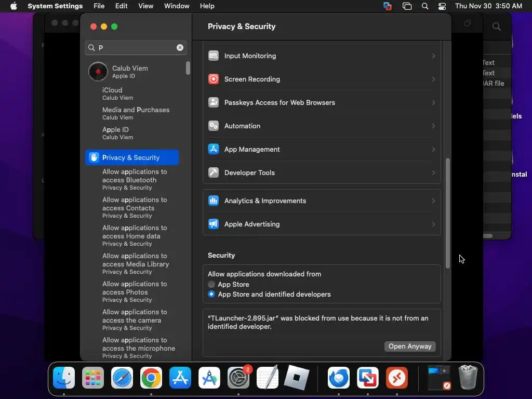532x399 pixels.
Task: Launch Safari from the Dock
Action: click(x=122, y=378)
